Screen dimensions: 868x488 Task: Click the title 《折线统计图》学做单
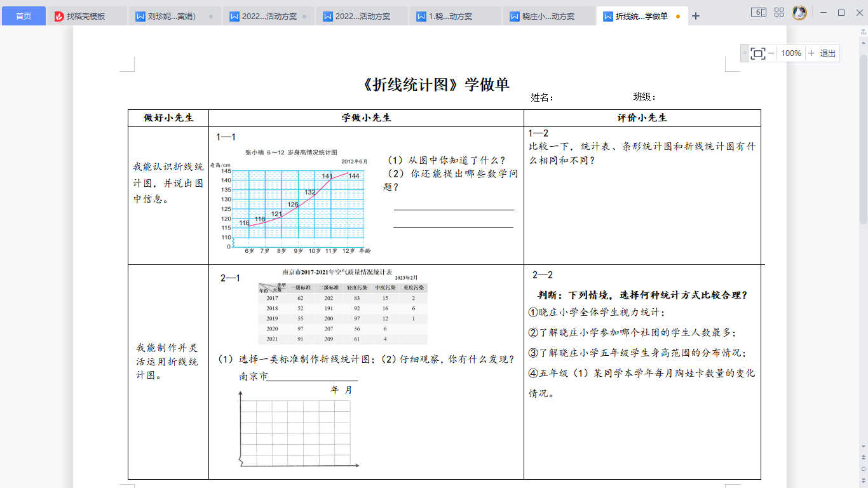point(435,85)
